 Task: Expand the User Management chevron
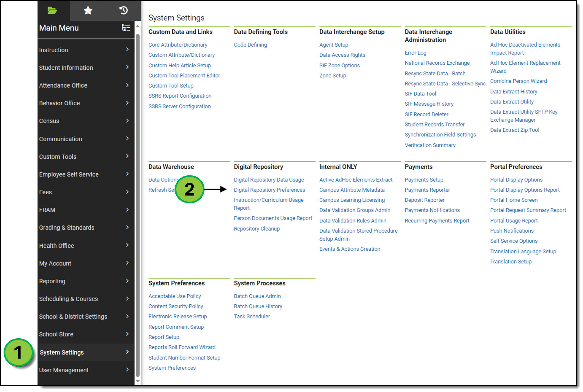(127, 370)
